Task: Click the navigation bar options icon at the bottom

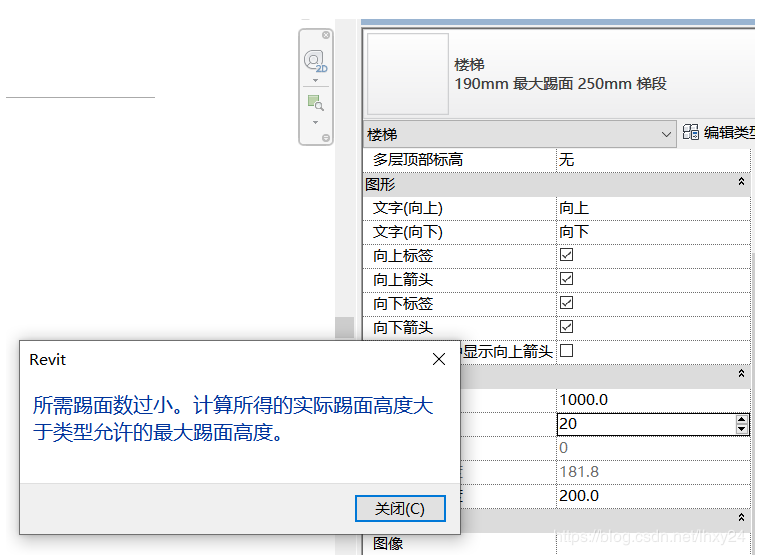Action: [326, 138]
